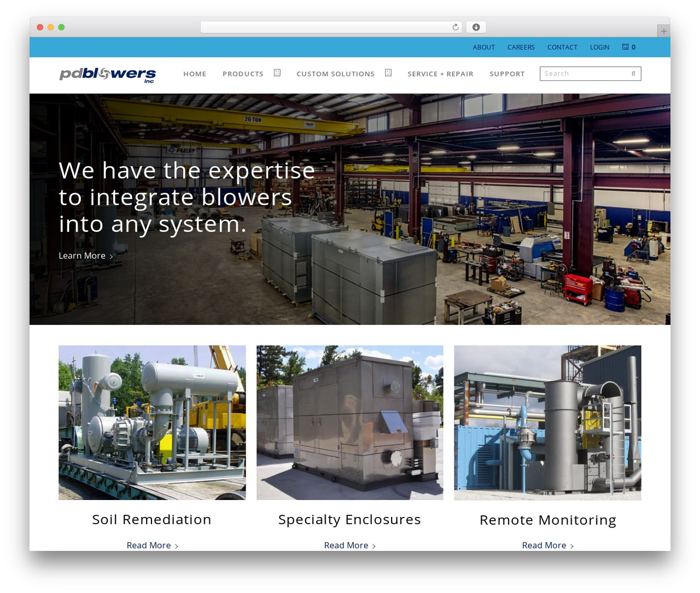Open a new browser tab with plus
Viewport: 700px width, 593px height.
(663, 31)
